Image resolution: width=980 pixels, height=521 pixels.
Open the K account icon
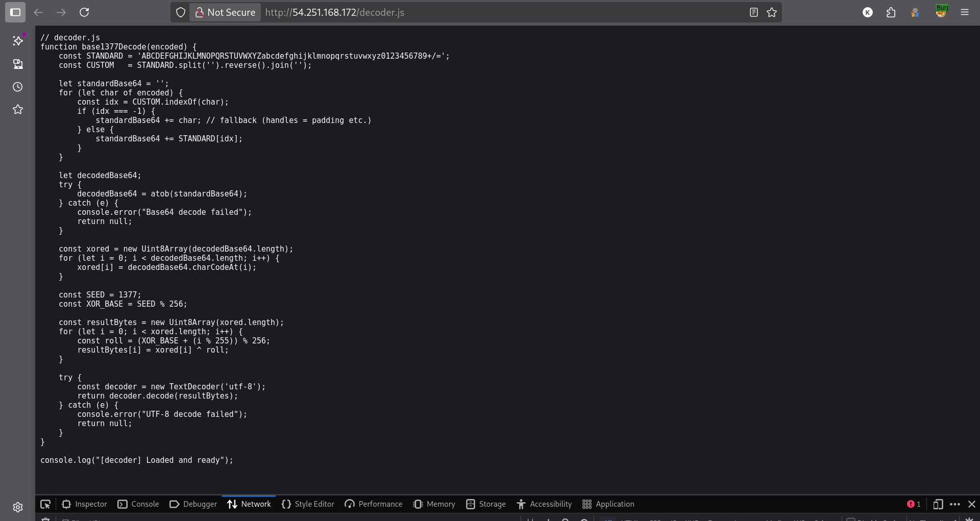(868, 12)
